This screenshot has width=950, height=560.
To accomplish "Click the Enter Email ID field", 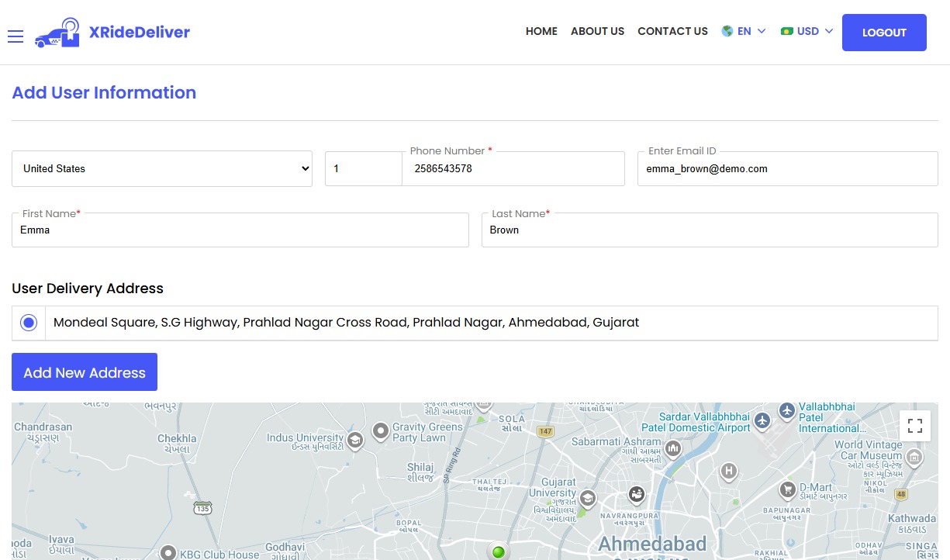I will pyautogui.click(x=787, y=168).
